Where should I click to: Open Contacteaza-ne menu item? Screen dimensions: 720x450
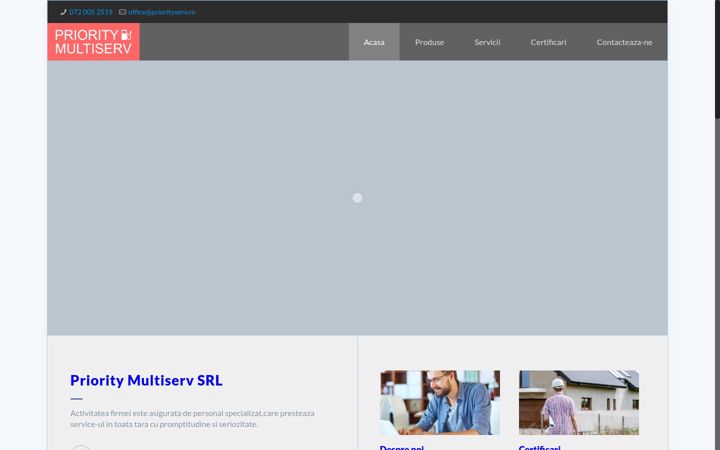[624, 42]
